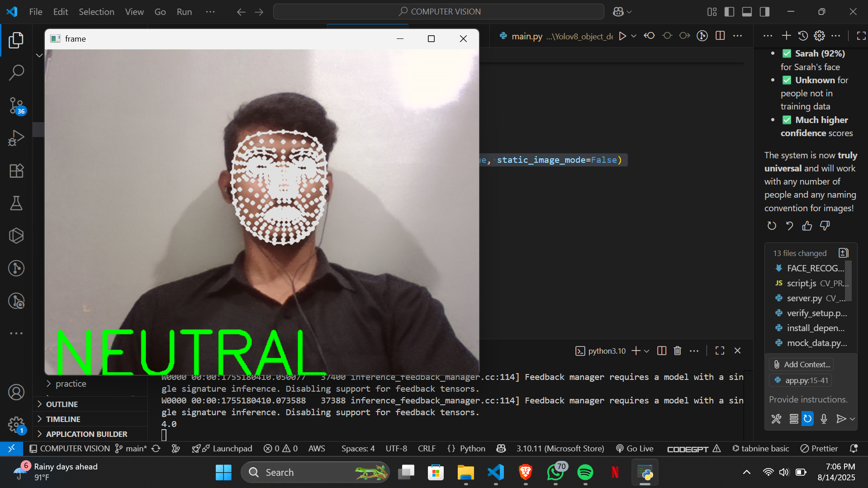Toggle the secondary side bar
This screenshot has height=488, width=868.
tap(764, 12)
